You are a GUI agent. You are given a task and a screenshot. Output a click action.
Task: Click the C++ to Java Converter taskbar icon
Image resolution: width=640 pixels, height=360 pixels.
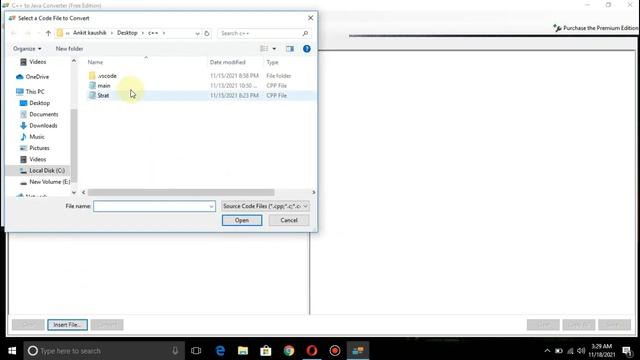(358, 351)
